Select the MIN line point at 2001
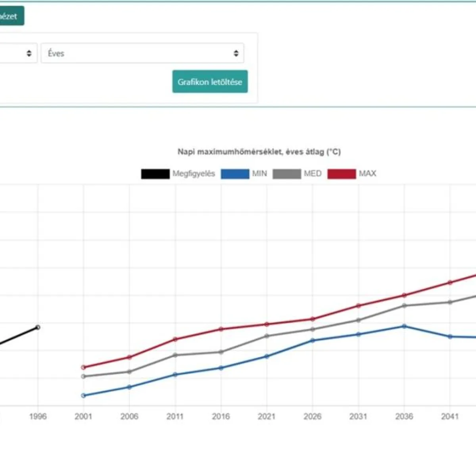 [x=83, y=395]
